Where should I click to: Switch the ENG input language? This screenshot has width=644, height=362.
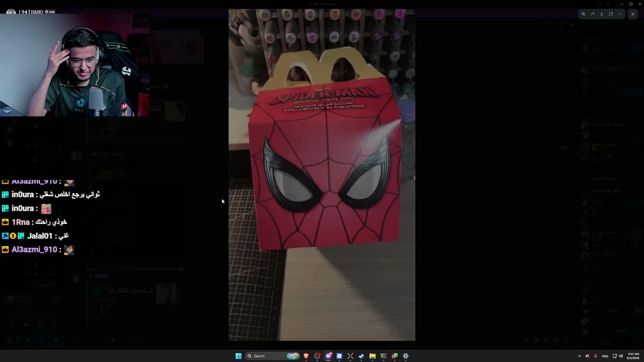pyautogui.click(x=605, y=356)
